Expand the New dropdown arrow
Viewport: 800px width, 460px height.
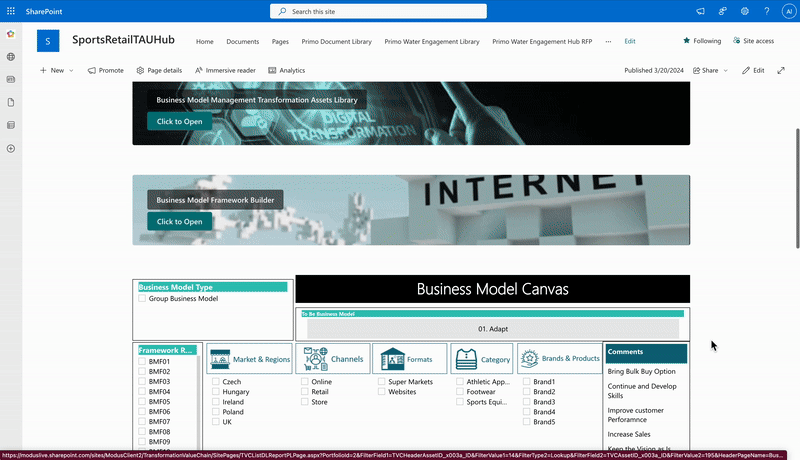(x=71, y=70)
